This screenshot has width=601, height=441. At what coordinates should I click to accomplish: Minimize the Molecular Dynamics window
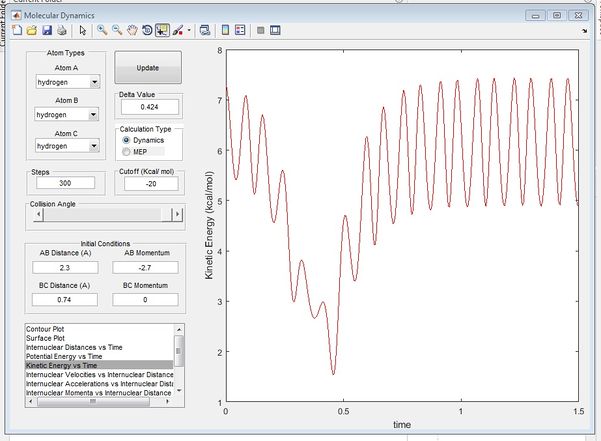point(535,16)
